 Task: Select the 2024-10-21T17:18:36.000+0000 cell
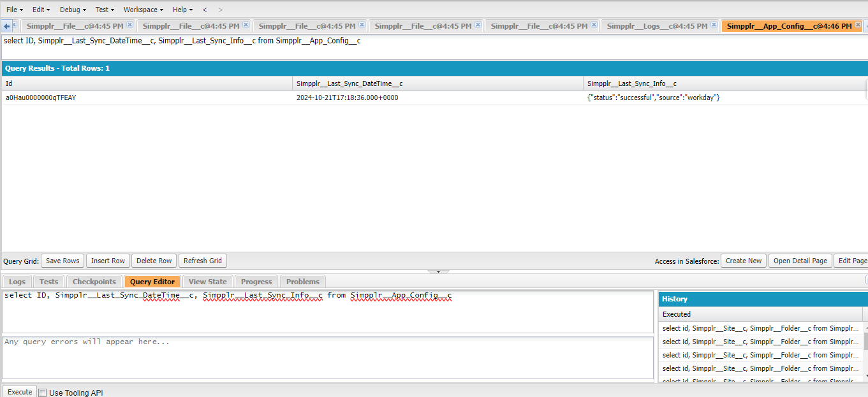coord(438,97)
